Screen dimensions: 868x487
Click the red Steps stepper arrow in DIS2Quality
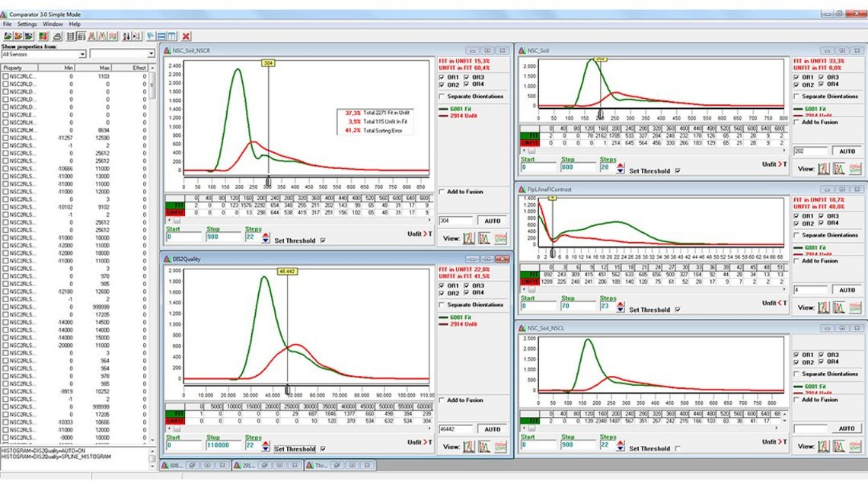click(266, 444)
